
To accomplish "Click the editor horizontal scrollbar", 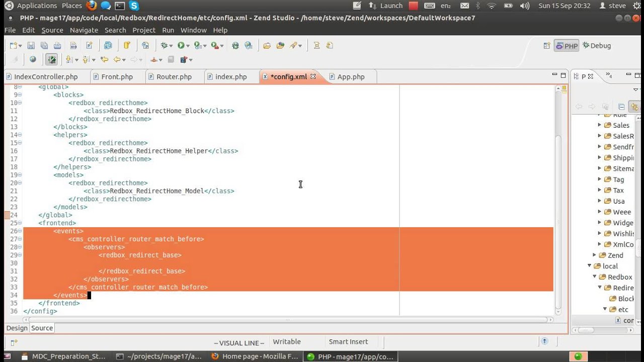I will click(287, 319).
